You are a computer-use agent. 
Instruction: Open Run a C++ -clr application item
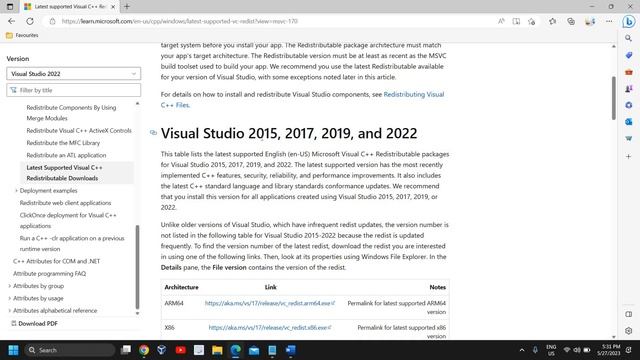tap(72, 243)
